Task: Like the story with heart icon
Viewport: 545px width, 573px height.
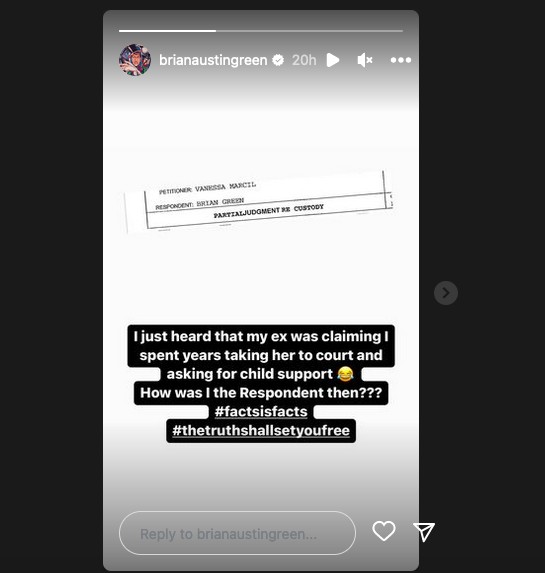Action: [x=384, y=531]
